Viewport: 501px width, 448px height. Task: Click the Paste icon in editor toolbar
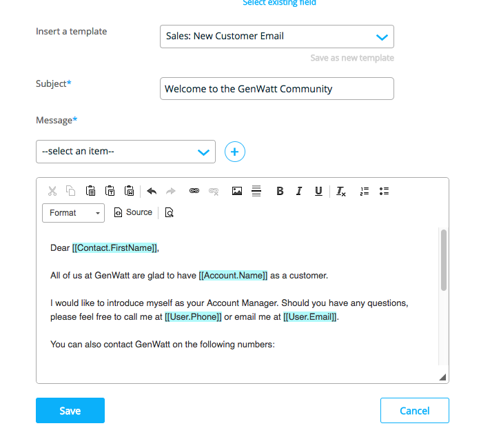(x=90, y=191)
